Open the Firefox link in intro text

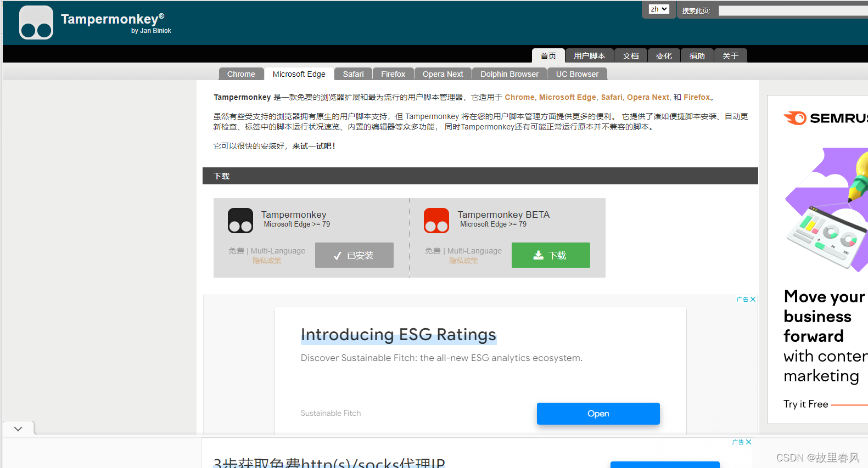tap(697, 97)
